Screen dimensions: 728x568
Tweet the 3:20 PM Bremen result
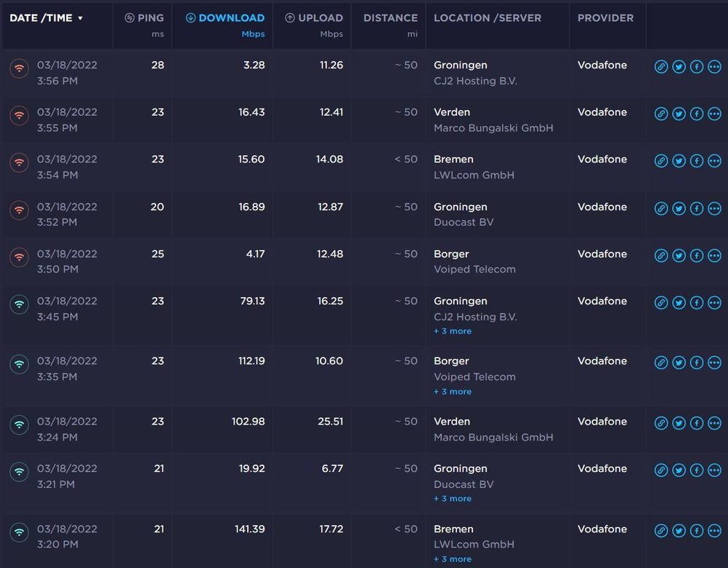678,530
